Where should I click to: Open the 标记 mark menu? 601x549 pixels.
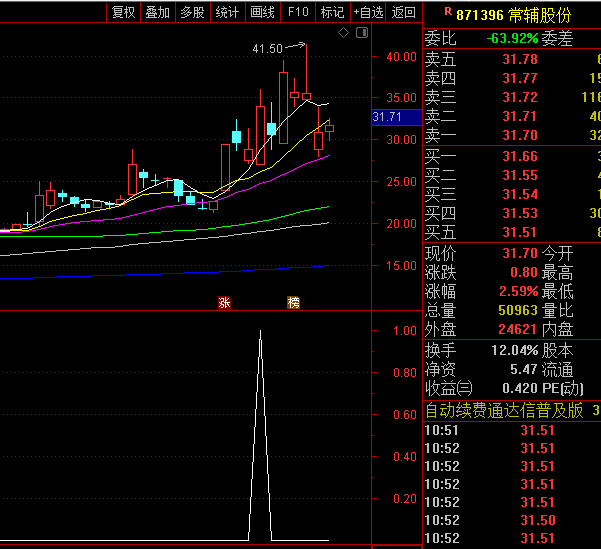coord(331,12)
